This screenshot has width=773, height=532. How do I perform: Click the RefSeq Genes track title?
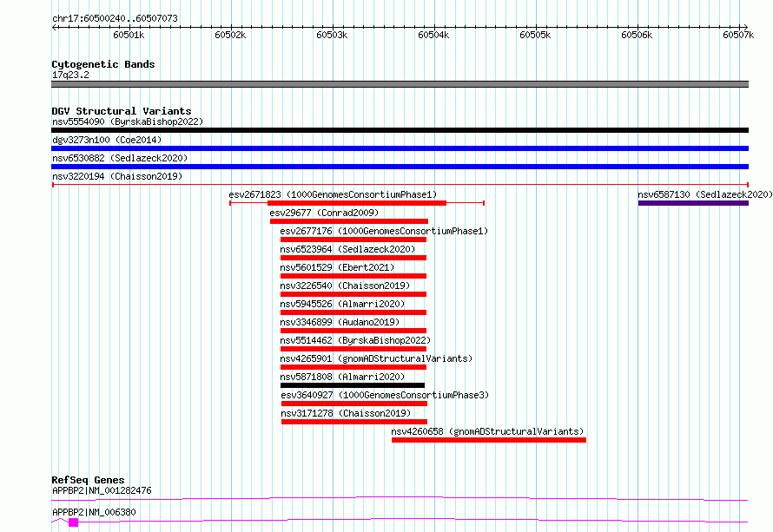[x=88, y=480]
